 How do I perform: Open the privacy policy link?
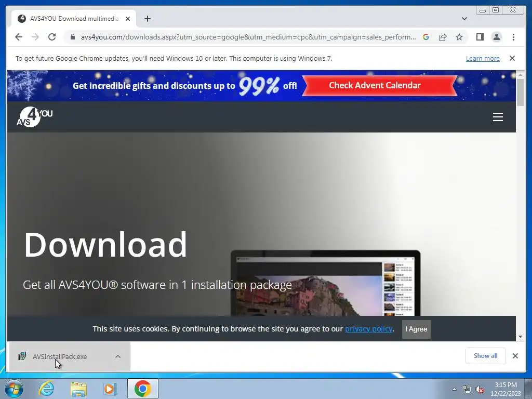[368, 329]
